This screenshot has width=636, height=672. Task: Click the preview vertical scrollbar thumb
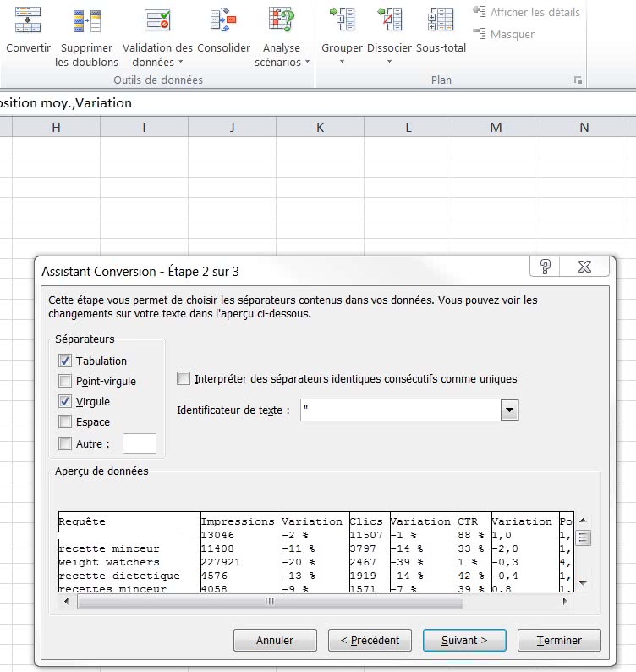(x=583, y=537)
